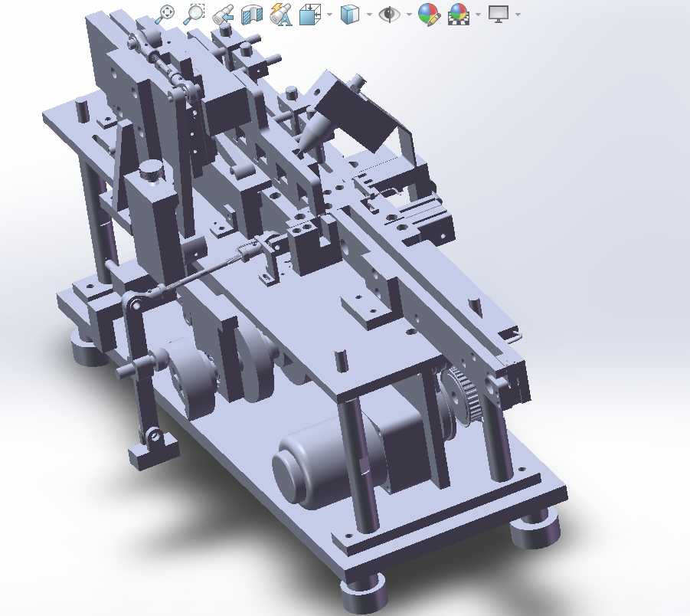The image size is (690, 616).
Task: Click the Apply Scene icon
Action: point(459,15)
